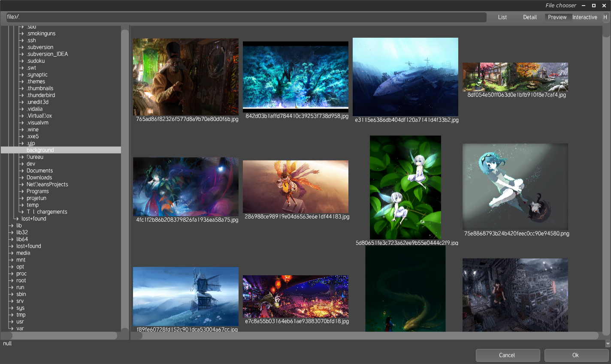This screenshot has width=611, height=364.
Task: Expand the .thumbnails folder arrow
Action: [22, 88]
